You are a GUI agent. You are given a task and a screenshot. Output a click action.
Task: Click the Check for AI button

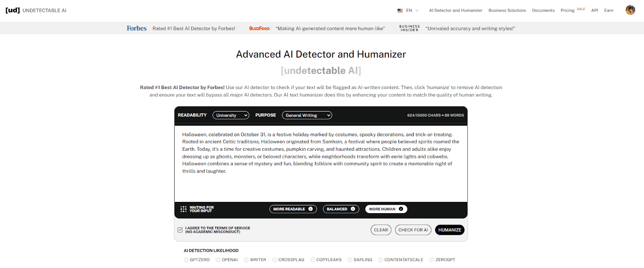click(x=413, y=230)
